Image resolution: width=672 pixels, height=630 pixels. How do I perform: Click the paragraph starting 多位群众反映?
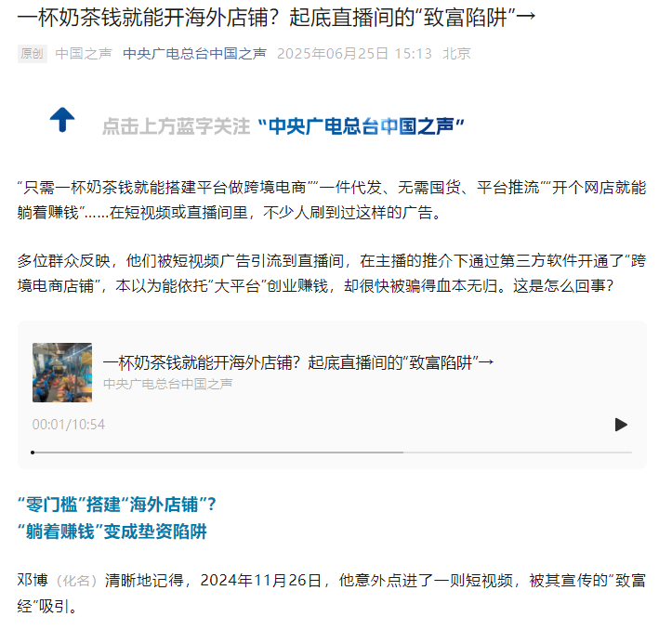point(332,273)
